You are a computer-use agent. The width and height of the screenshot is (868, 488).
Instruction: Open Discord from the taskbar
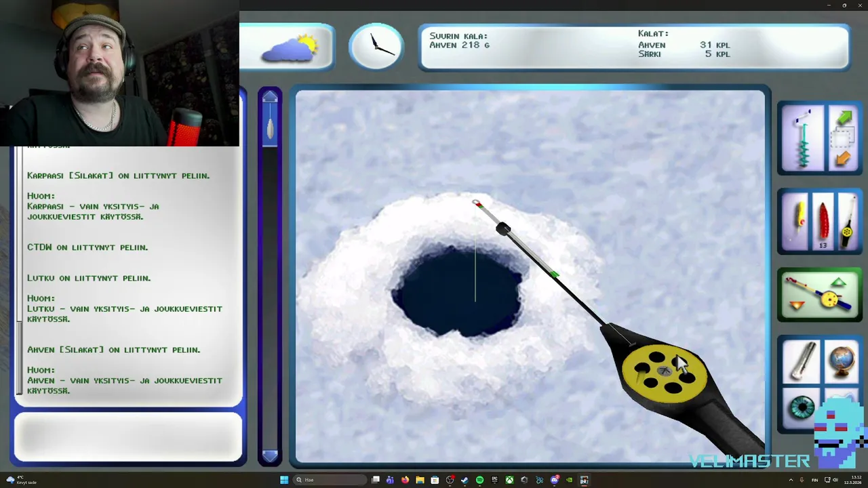point(554,480)
